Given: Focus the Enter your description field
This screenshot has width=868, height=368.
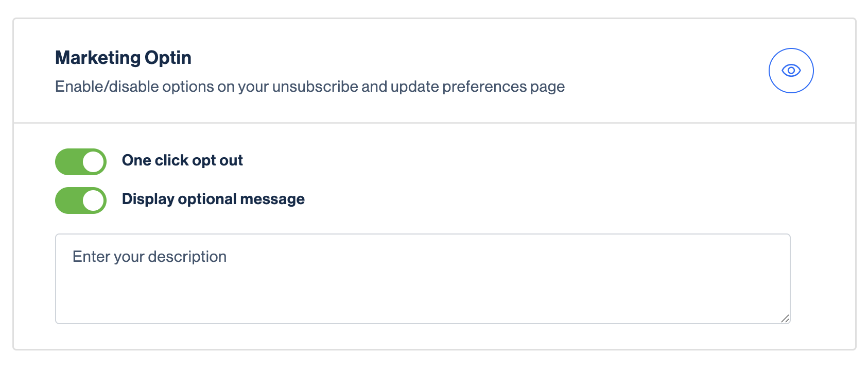Looking at the screenshot, I should tap(422, 278).
